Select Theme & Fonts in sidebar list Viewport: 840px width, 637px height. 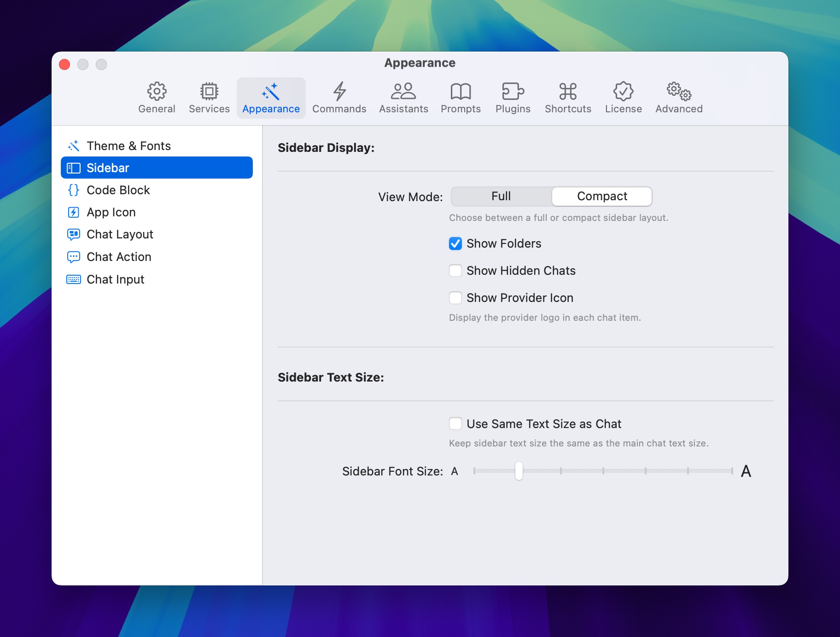click(x=128, y=146)
